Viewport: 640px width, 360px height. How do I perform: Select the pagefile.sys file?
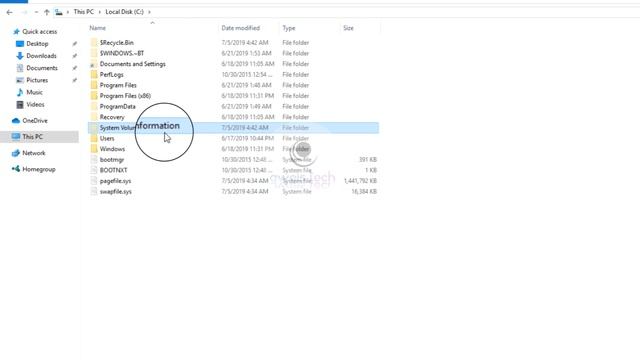click(x=116, y=181)
